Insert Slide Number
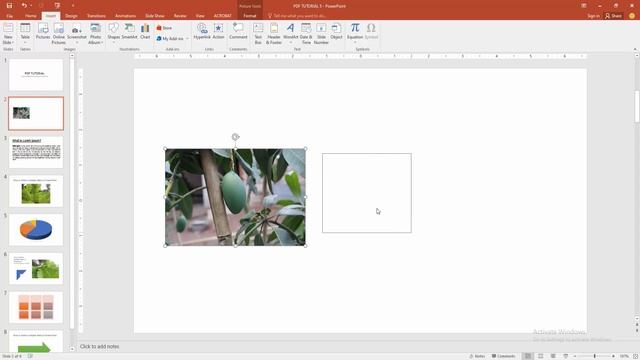The image size is (640, 360). pyautogui.click(x=321, y=33)
